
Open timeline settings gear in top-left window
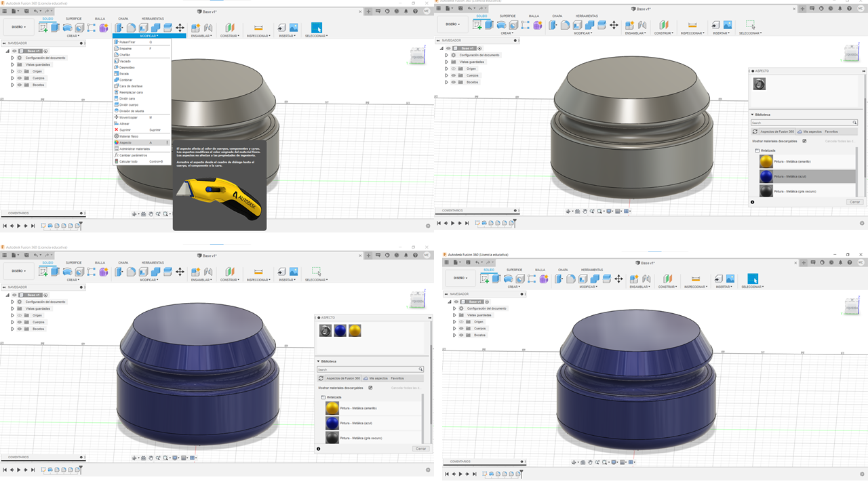click(428, 226)
